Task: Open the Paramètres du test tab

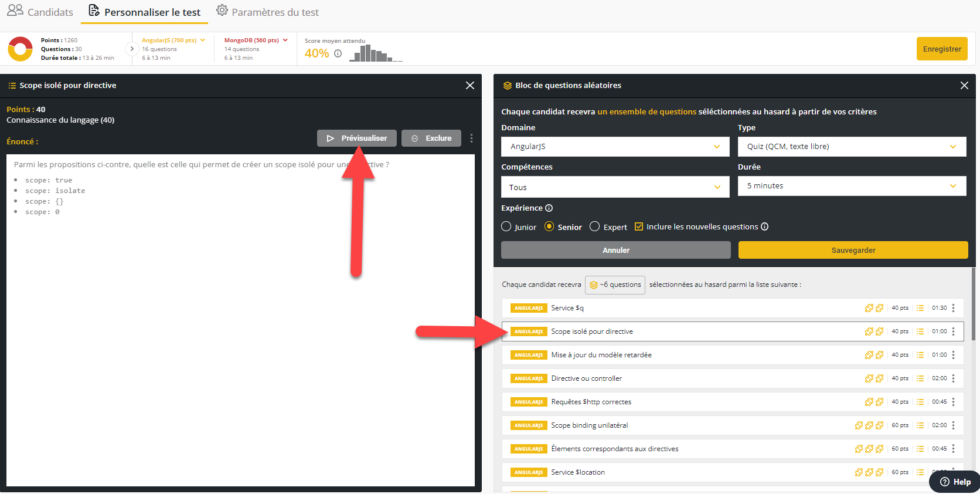Action: [x=267, y=12]
